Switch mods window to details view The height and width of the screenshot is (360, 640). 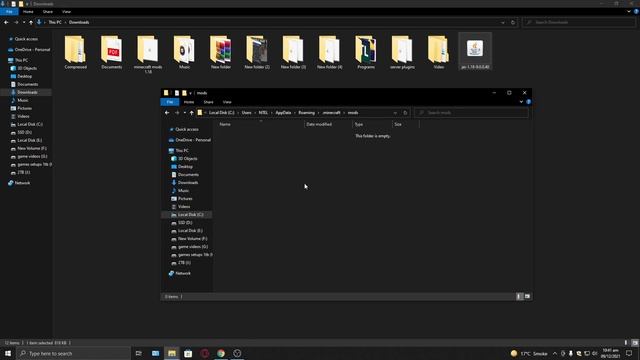coord(520,297)
